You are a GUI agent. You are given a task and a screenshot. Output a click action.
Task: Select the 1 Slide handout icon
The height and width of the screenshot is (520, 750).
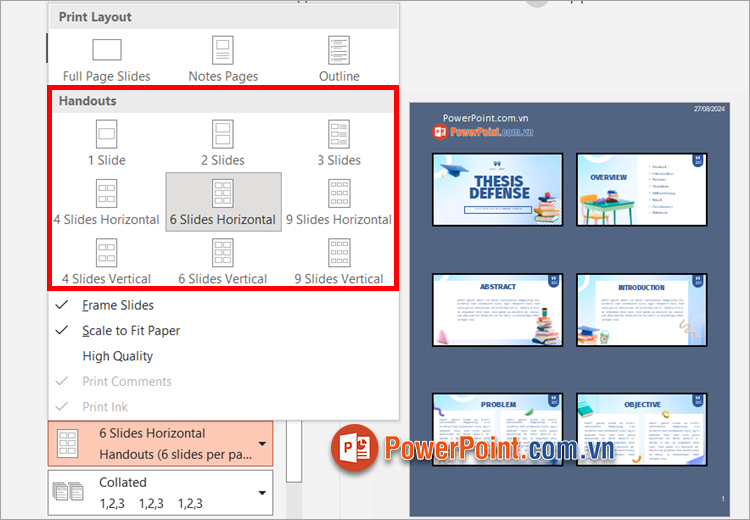(106, 135)
